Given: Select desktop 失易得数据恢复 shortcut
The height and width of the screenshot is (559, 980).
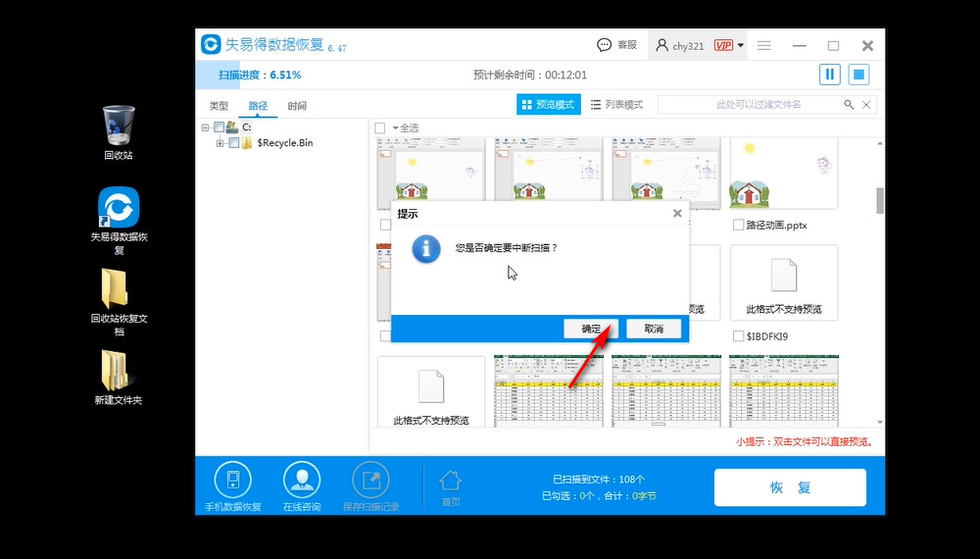Looking at the screenshot, I should (119, 221).
